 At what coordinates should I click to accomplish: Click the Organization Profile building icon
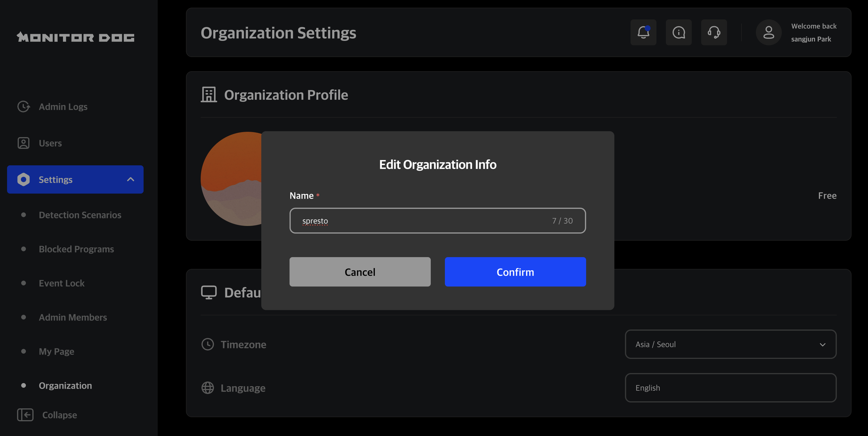208,95
